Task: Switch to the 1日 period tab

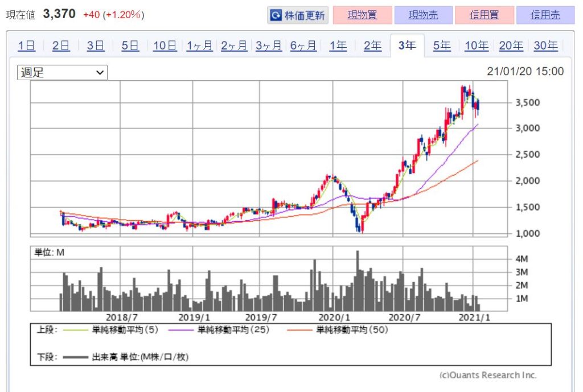Action: pyautogui.click(x=26, y=46)
